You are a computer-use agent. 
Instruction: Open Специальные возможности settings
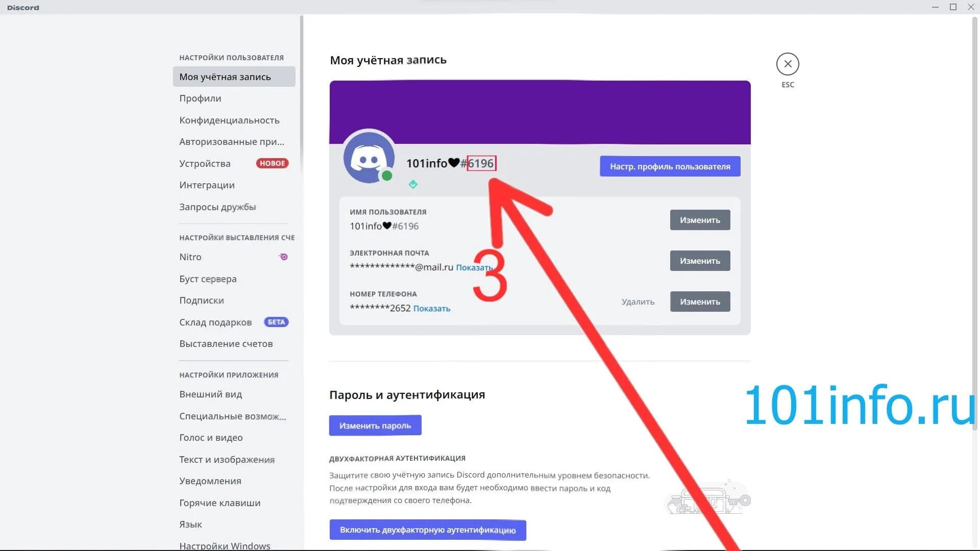[x=234, y=416]
